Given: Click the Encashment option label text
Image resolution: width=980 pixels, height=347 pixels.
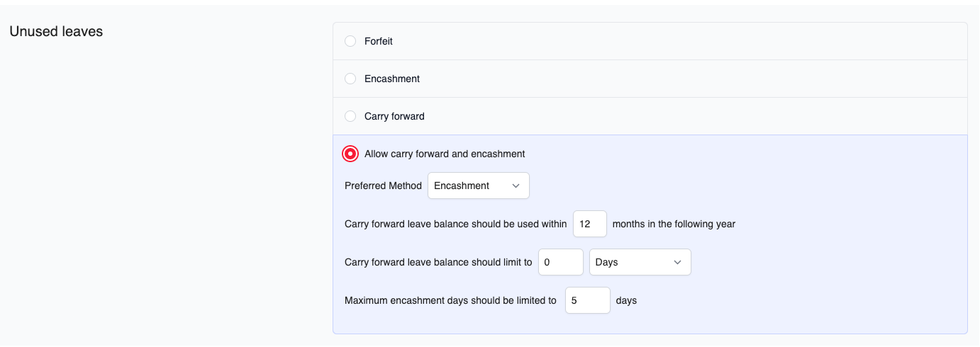Looking at the screenshot, I should [392, 79].
